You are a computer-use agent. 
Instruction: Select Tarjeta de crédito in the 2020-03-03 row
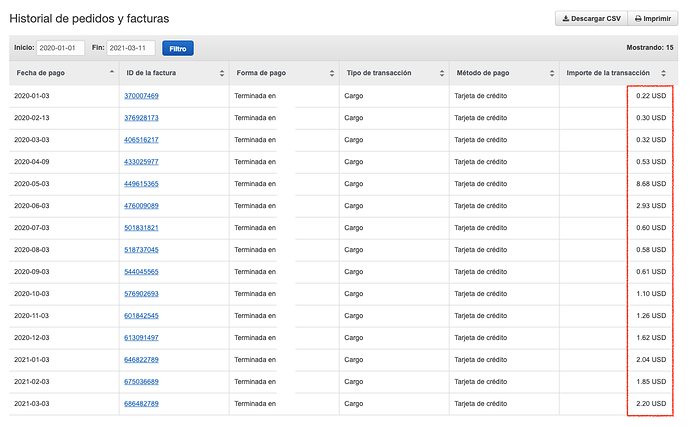tap(481, 140)
